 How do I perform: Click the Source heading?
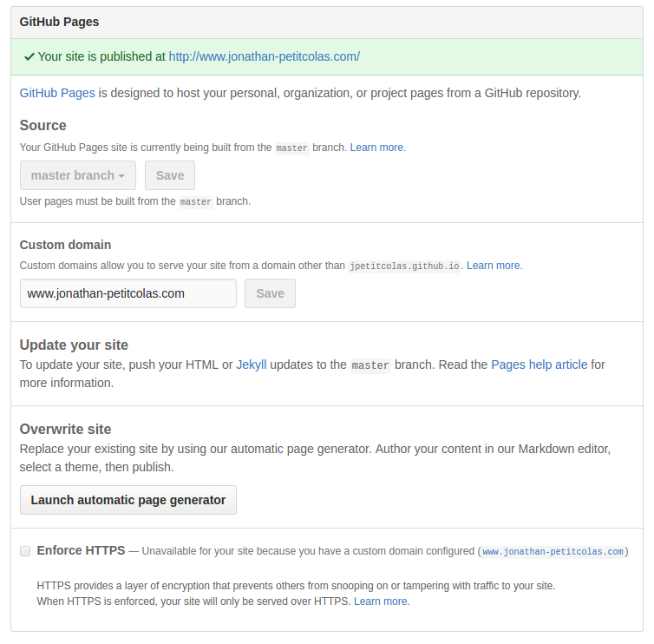coord(43,125)
